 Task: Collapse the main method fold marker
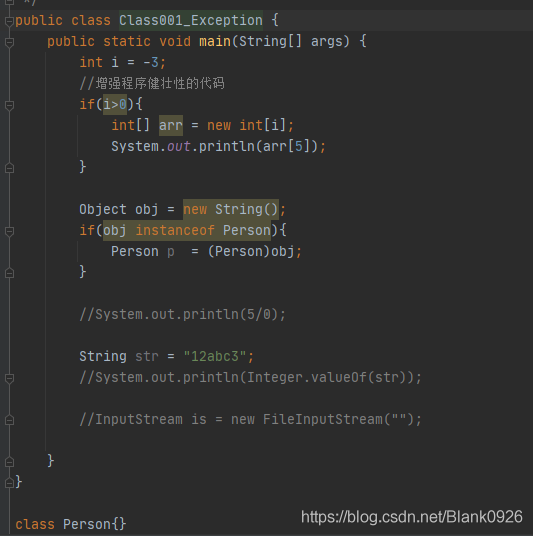pyautogui.click(x=9, y=42)
